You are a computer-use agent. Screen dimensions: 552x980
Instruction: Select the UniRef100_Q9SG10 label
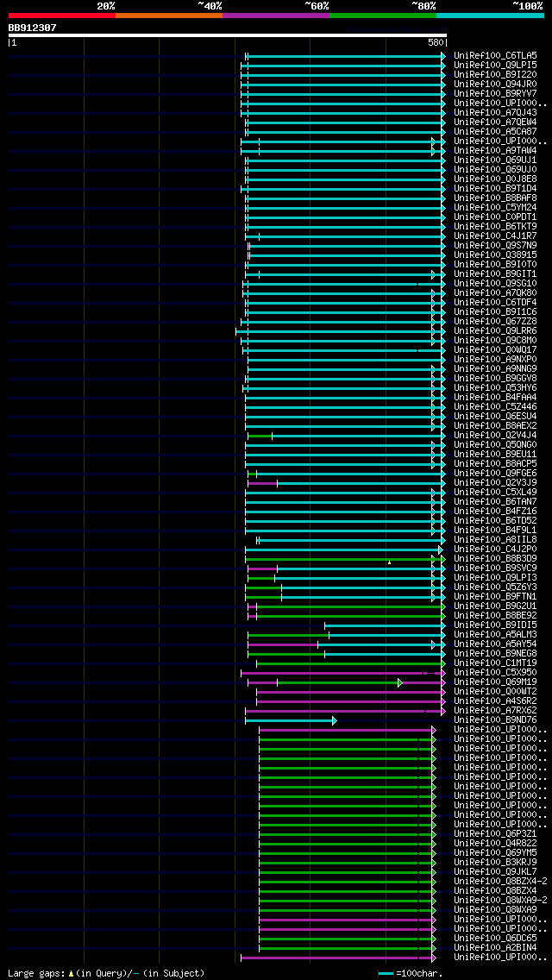click(x=495, y=284)
